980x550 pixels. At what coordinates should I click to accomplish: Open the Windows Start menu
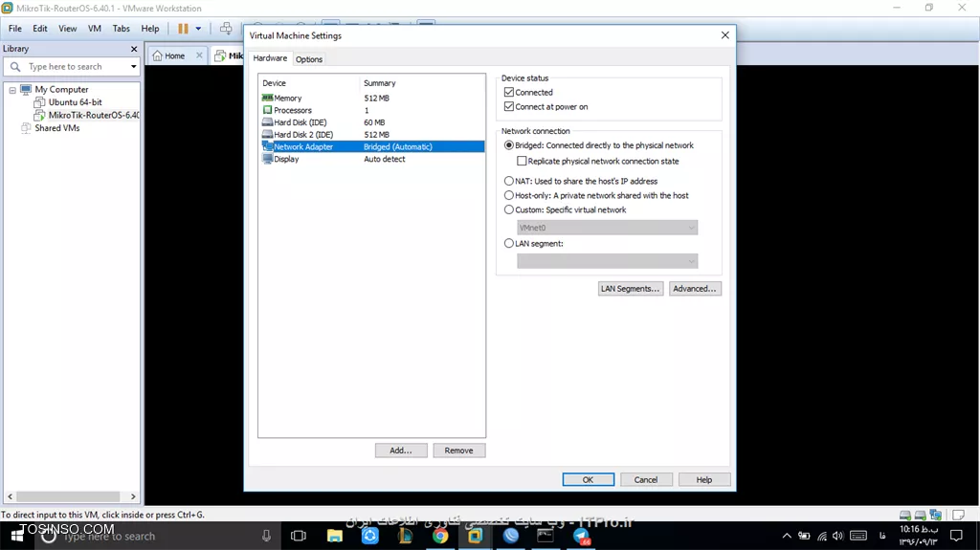coord(15,536)
